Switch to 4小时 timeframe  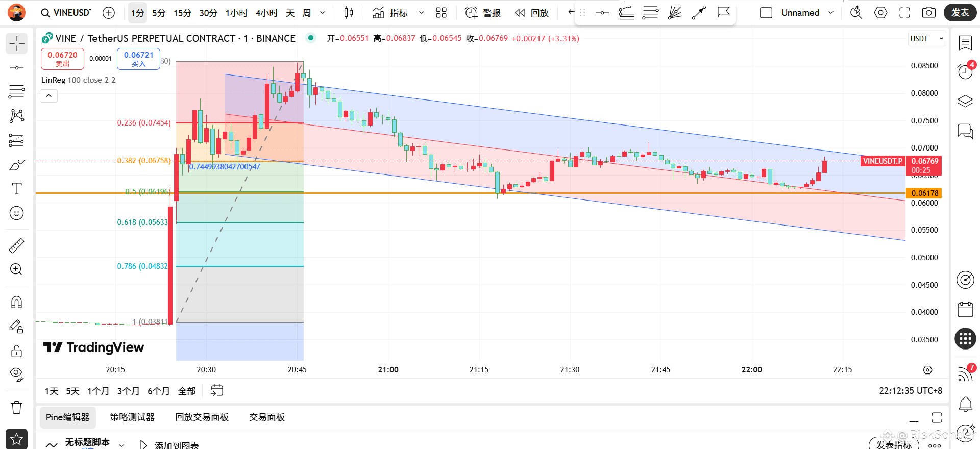pyautogui.click(x=266, y=13)
